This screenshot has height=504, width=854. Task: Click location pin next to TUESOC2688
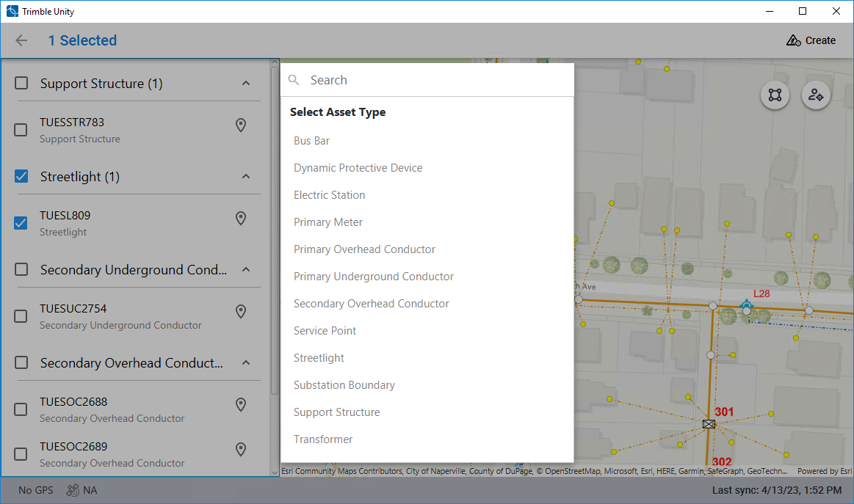coord(240,405)
